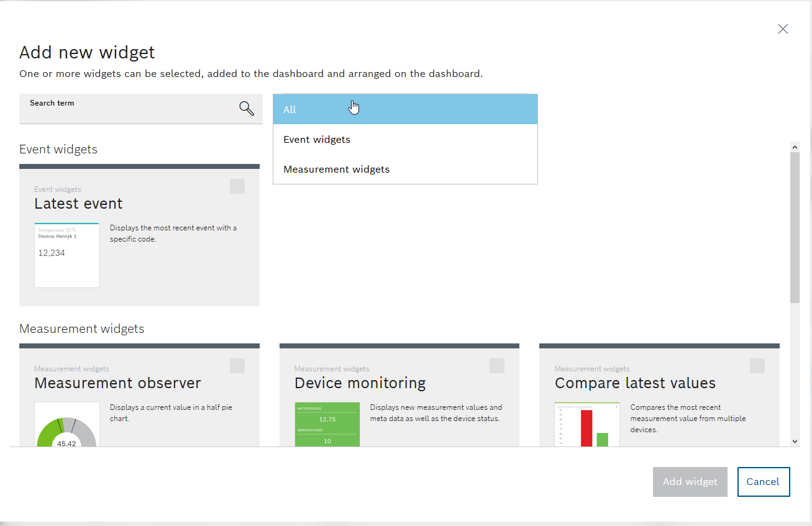This screenshot has width=812, height=526.
Task: Click the Latest event preview thumbnail
Action: pyautogui.click(x=66, y=255)
